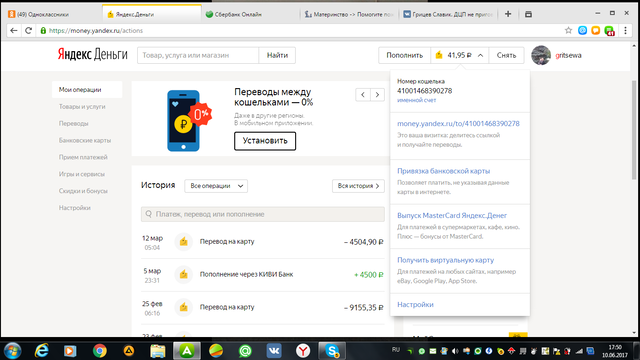This screenshot has height=360, width=640.
Task: Click the history search field 'Платеж, перевод или пополнение'
Action: [263, 214]
